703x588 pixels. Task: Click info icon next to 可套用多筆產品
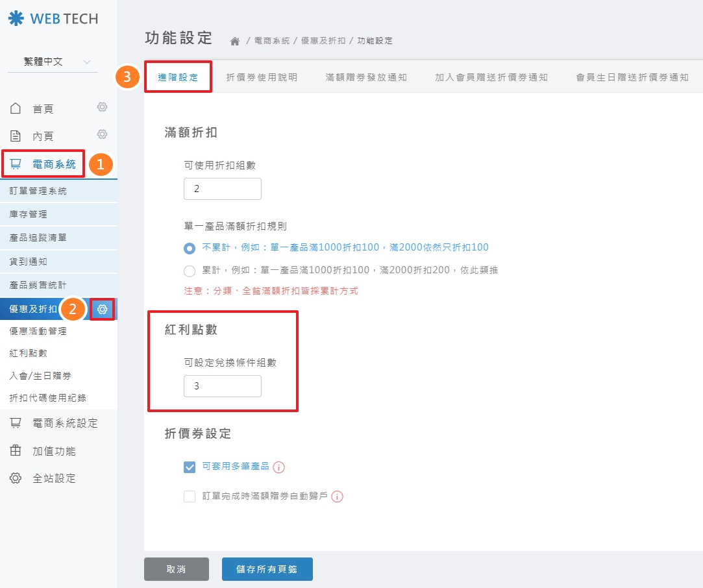[279, 467]
